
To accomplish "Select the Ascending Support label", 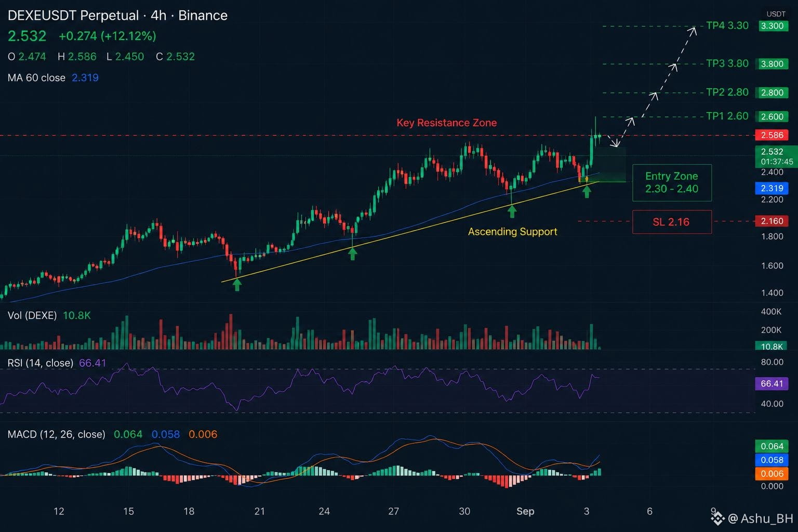I will [513, 232].
